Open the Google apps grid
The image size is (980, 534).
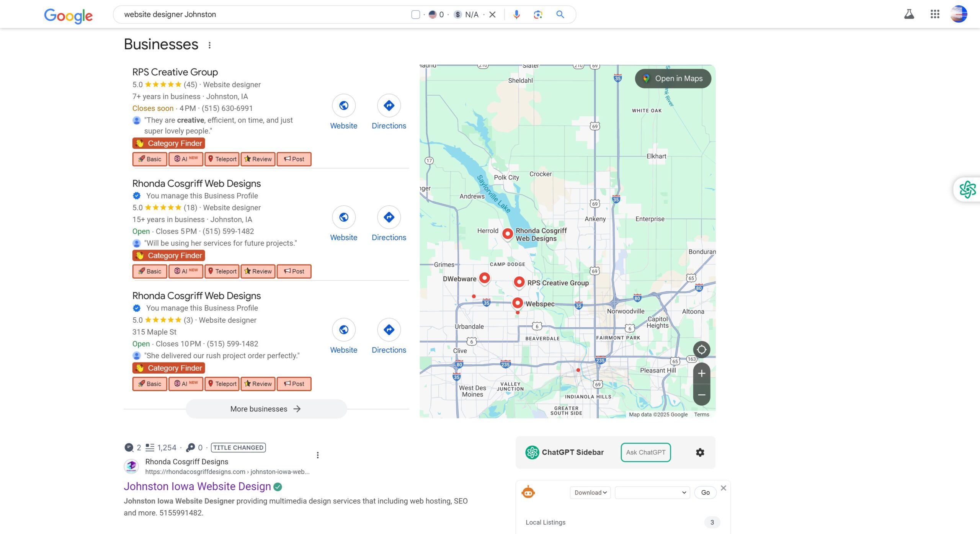935,14
